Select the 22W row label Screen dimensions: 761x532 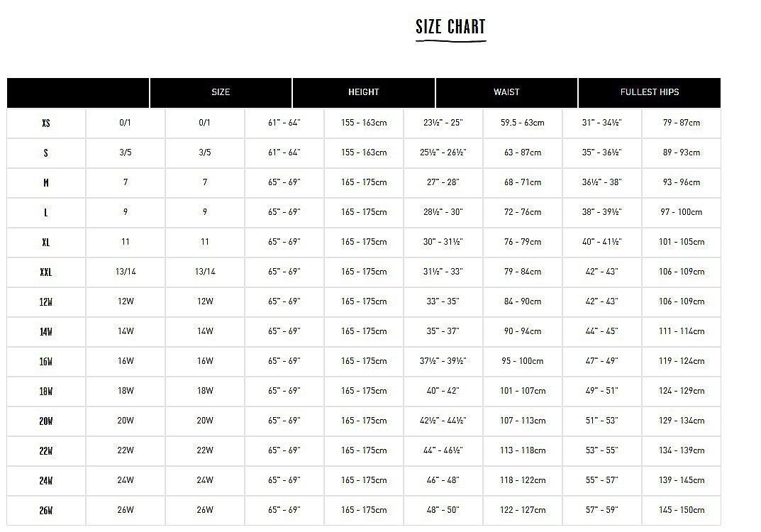(46, 451)
